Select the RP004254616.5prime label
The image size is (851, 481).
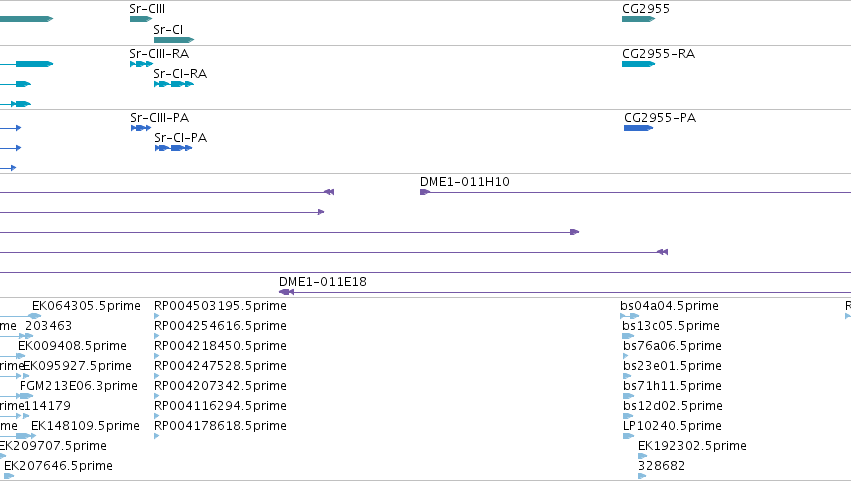pos(220,326)
